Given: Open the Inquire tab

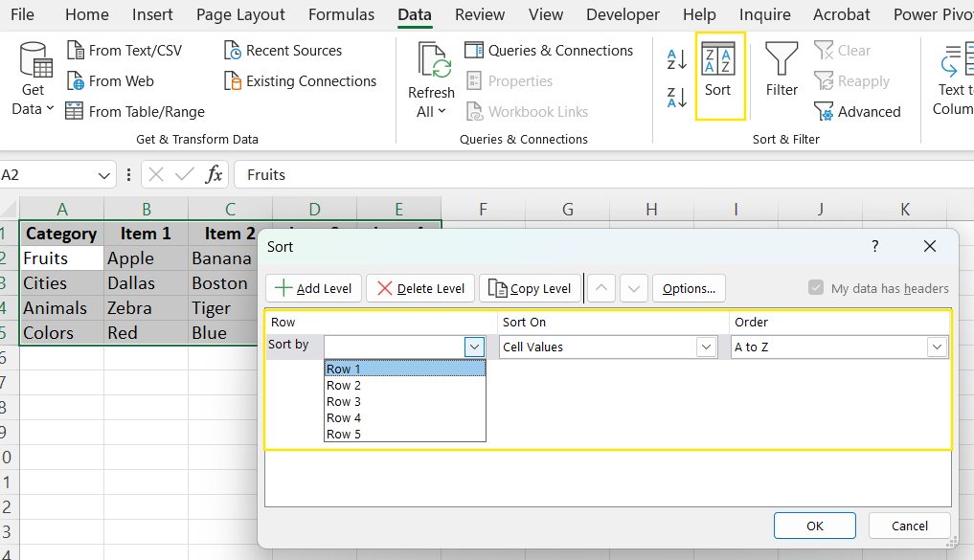Looking at the screenshot, I should (764, 14).
